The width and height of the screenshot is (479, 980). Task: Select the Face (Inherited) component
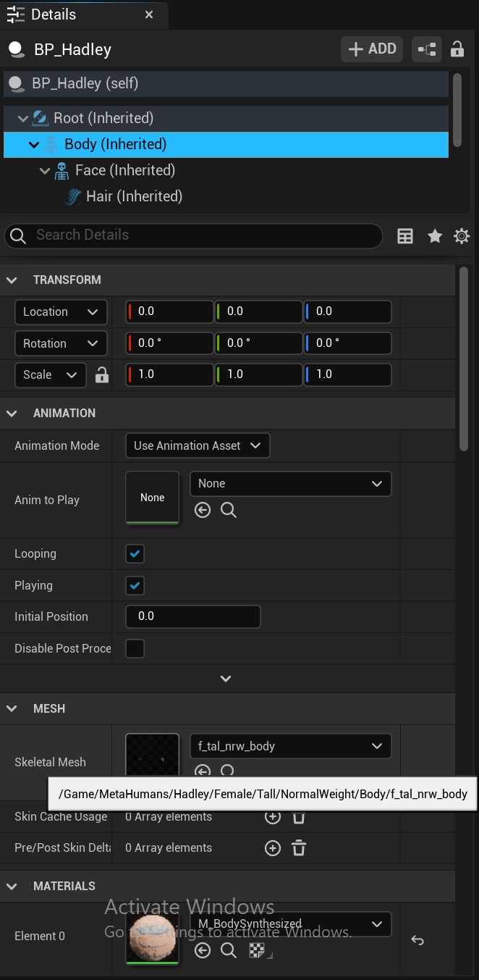(x=124, y=170)
